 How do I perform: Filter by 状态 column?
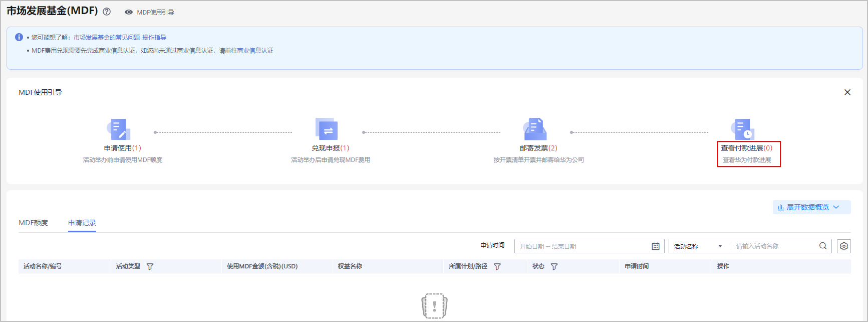click(554, 267)
